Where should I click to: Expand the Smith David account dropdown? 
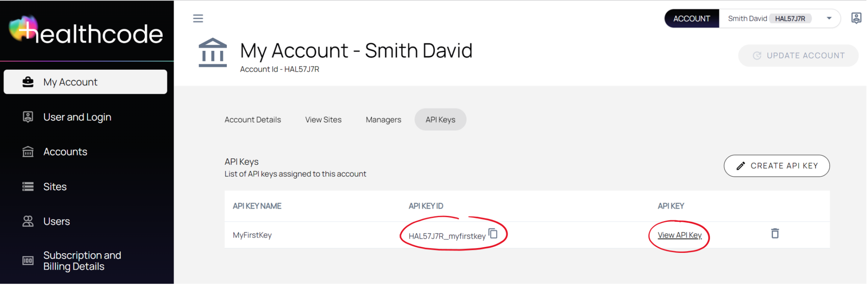coord(829,18)
